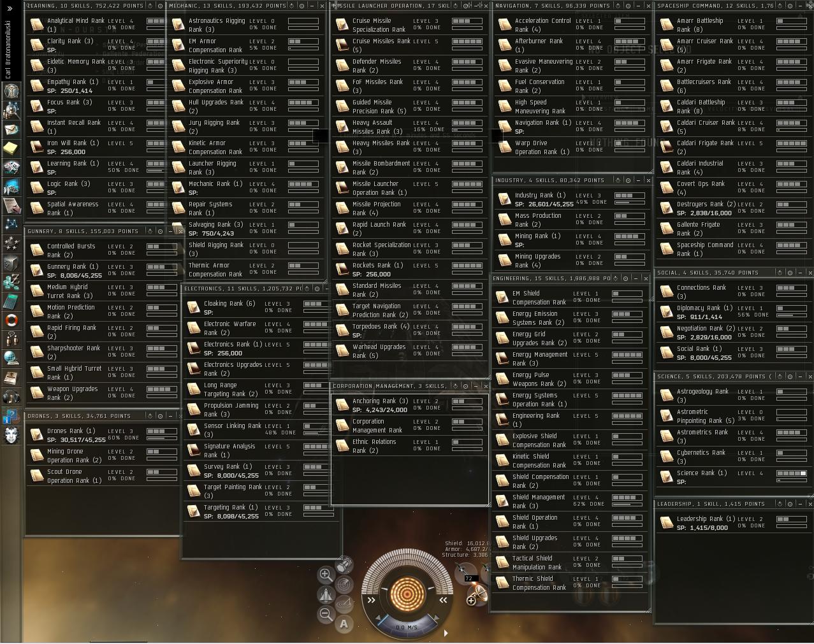The image size is (814, 644).
Task: Select Mining Drone Operation skill
Action: [102, 455]
